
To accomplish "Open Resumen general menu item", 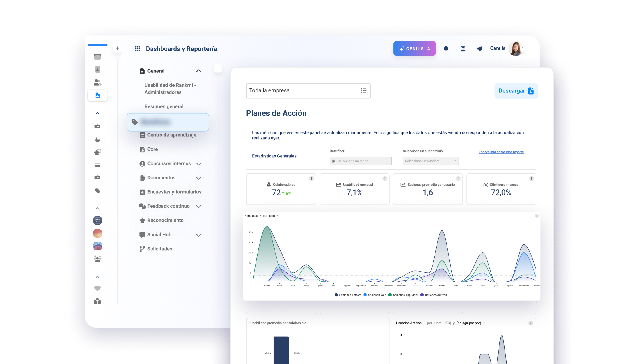I will [x=164, y=106].
